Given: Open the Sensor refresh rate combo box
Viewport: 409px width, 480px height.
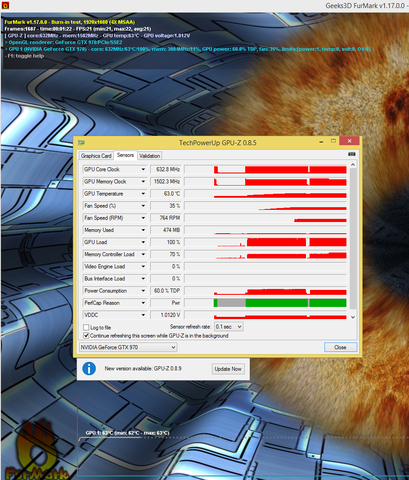Looking at the screenshot, I should point(229,327).
